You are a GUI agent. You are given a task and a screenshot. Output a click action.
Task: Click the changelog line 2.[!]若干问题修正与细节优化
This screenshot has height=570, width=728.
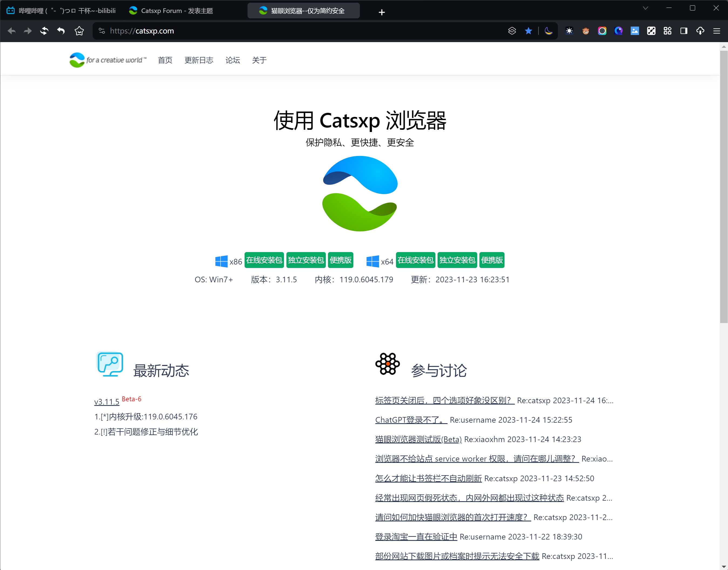(146, 432)
